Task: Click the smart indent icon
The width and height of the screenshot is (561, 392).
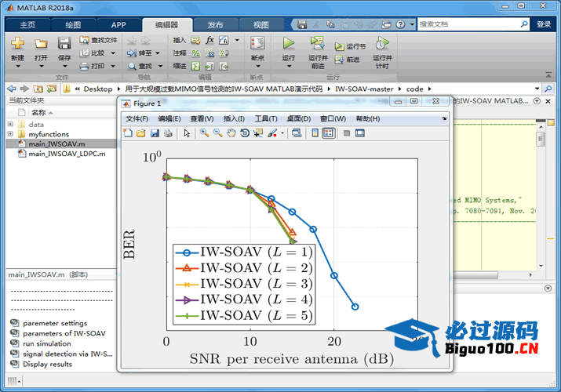Action: point(195,66)
